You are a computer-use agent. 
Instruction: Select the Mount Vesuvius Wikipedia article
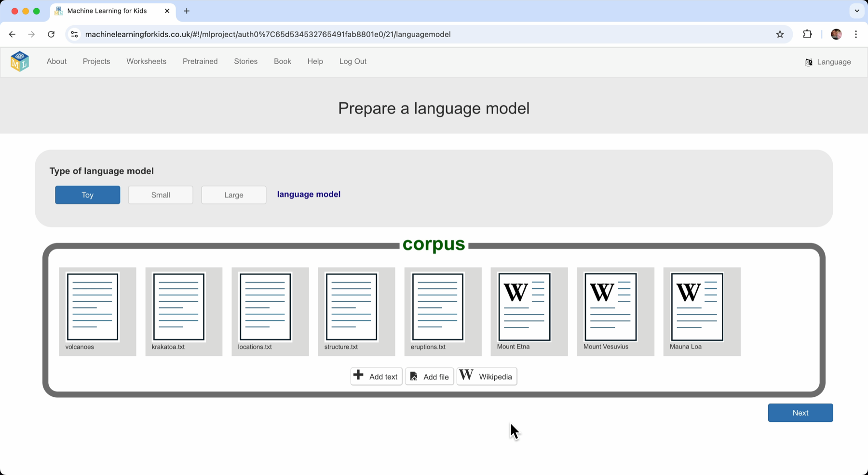point(610,307)
